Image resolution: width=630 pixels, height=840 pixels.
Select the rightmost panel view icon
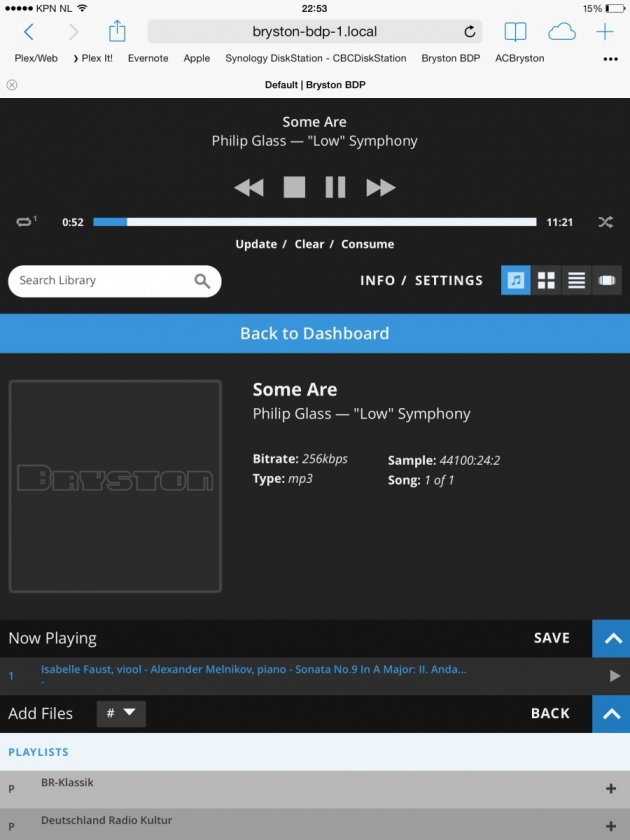[x=607, y=280]
